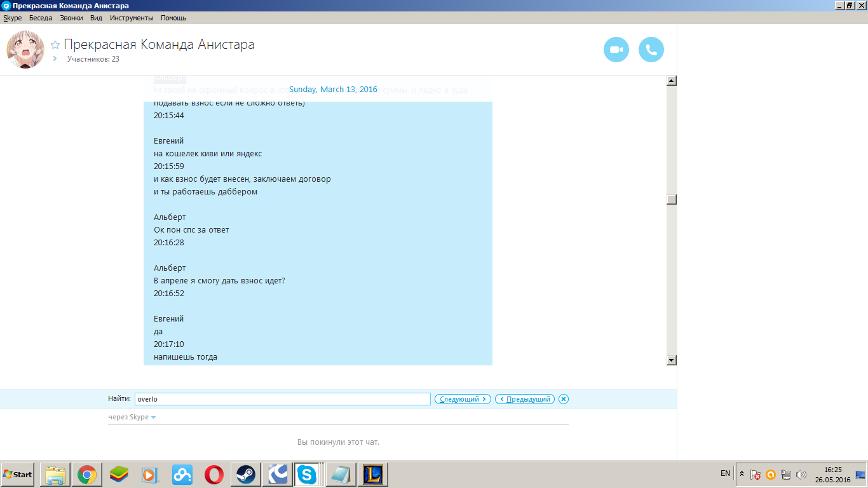Click the chat scrollbar thumb

pyautogui.click(x=672, y=200)
